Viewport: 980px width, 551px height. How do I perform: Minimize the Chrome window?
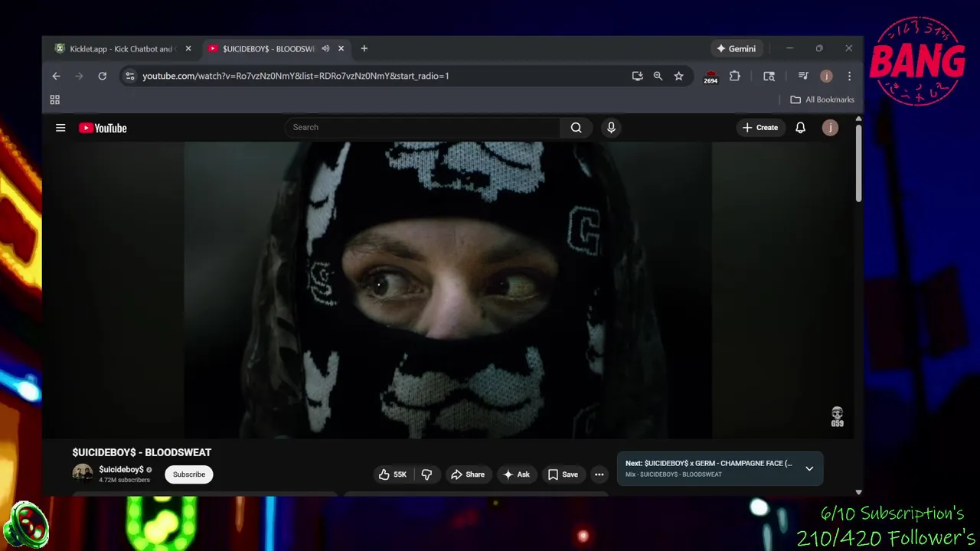pos(789,48)
